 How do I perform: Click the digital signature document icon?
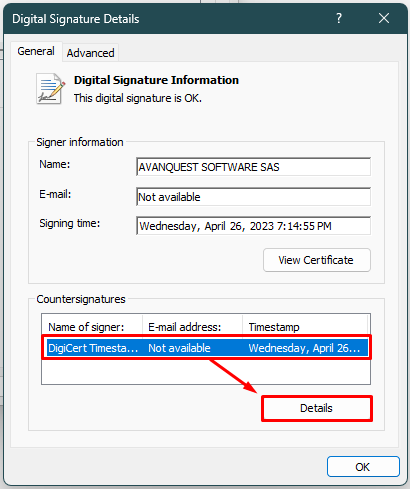(x=50, y=89)
